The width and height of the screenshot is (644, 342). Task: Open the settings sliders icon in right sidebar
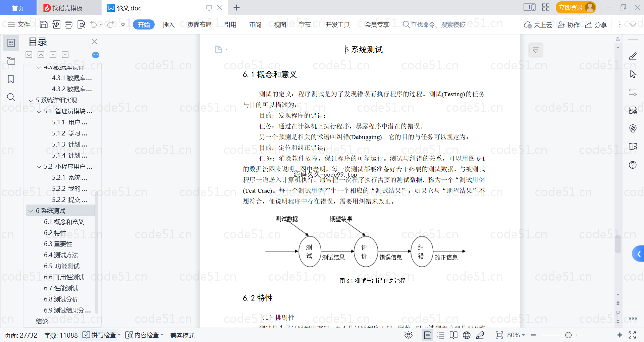[x=633, y=92]
